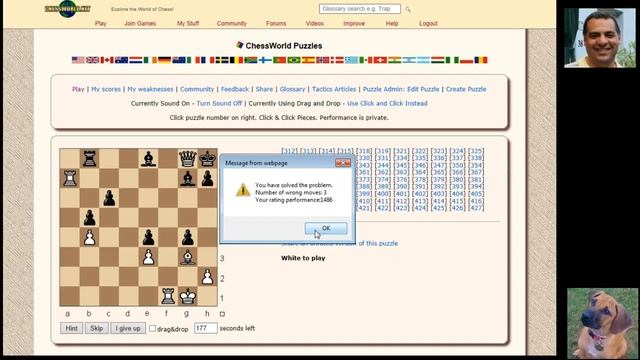Select the black pawn on g4
This screenshot has height=360, width=640.
pyautogui.click(x=188, y=238)
